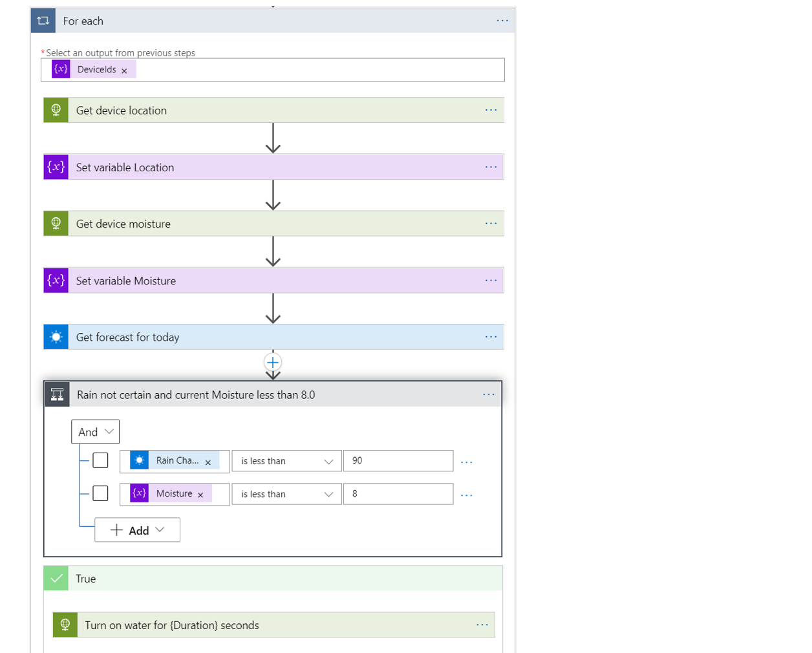Click the output selection input field
The image size is (812, 653).
click(273, 70)
